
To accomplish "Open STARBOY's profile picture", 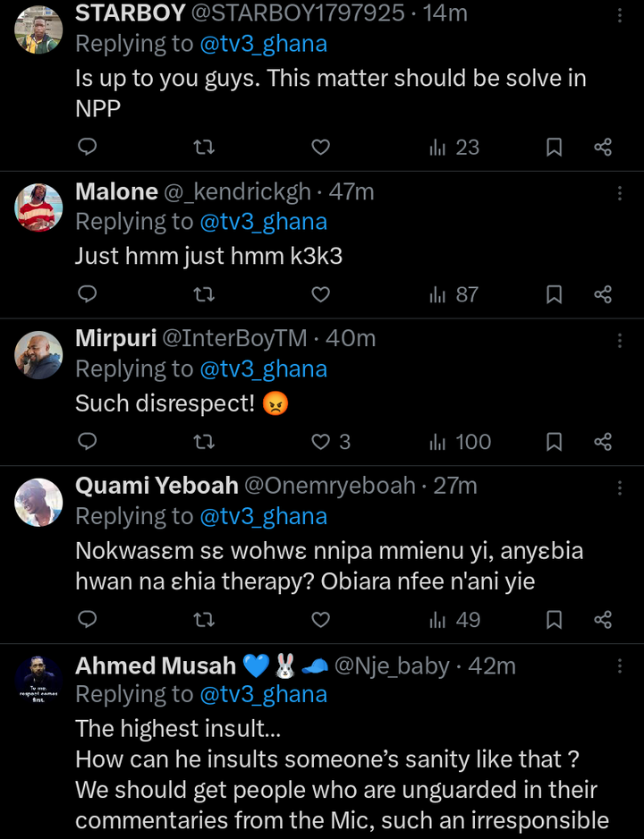I will point(38,30).
